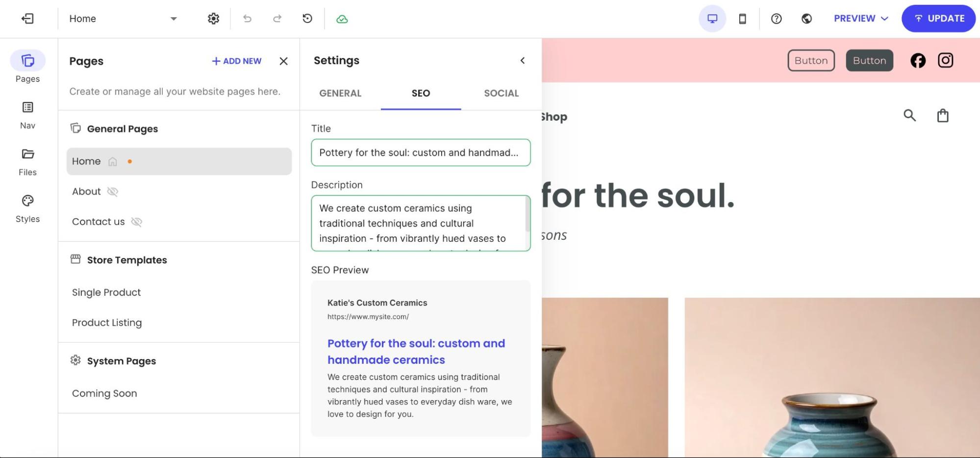Click the blue vase image thumbnail

(x=832, y=378)
